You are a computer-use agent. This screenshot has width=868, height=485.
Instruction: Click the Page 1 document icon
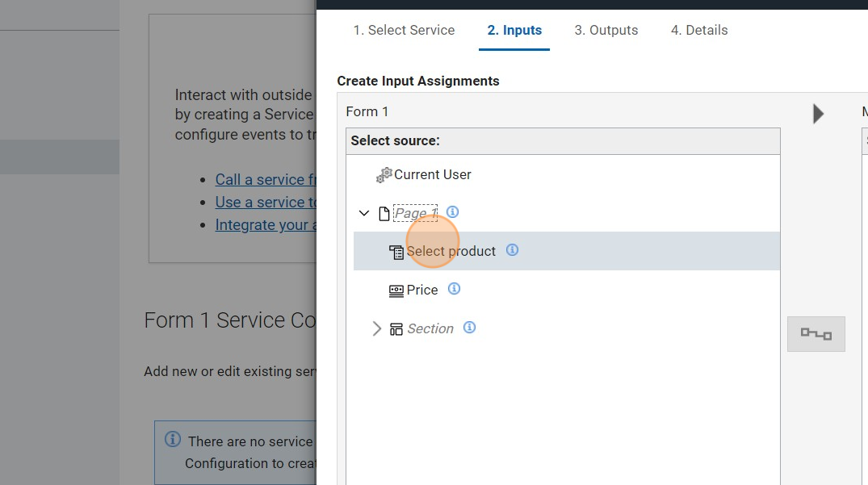coord(384,214)
